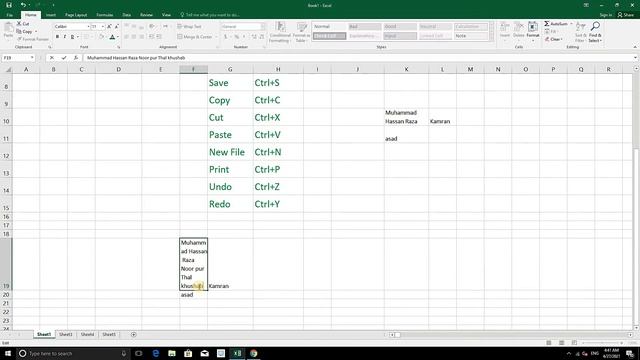The width and height of the screenshot is (640, 360).
Task: Open Conditional Formatting menu
Action: point(280,32)
